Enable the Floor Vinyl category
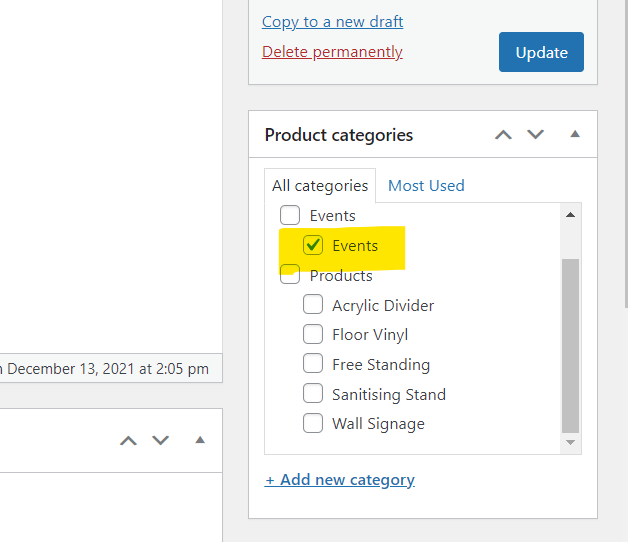The image size is (628, 542). 313,335
